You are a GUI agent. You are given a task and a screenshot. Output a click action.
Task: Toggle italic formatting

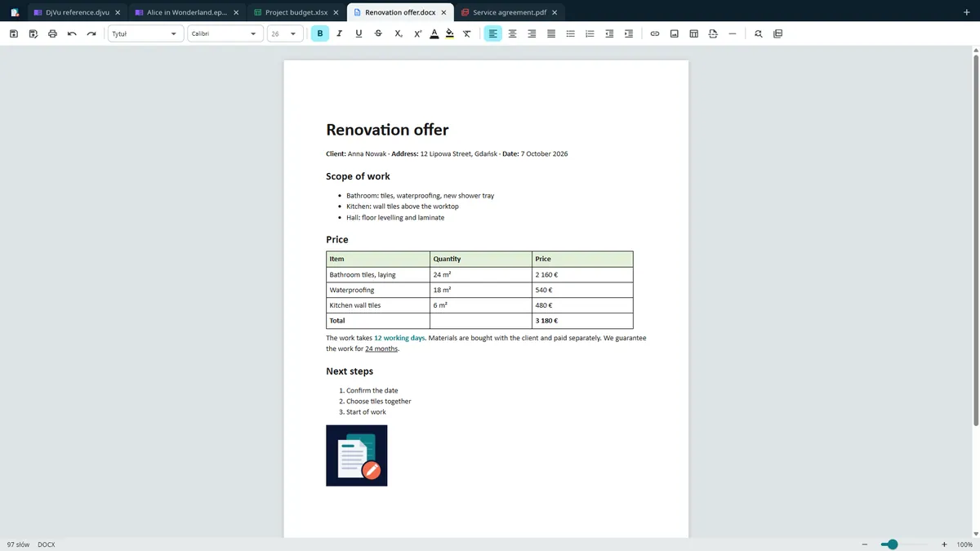click(x=339, y=33)
